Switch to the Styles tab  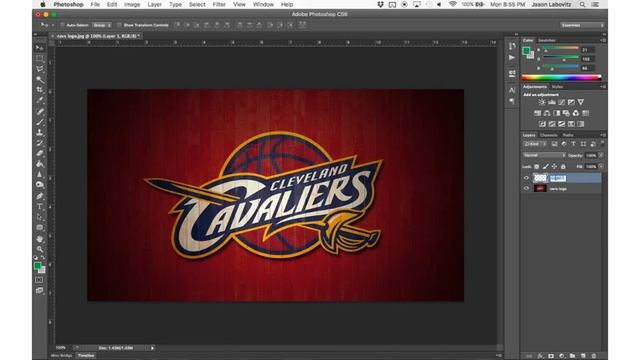click(557, 87)
